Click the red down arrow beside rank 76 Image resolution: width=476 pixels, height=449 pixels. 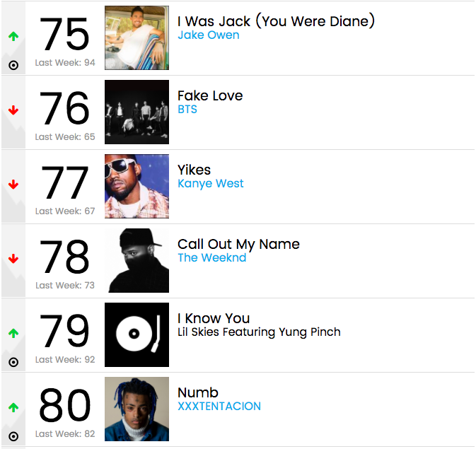(x=13, y=110)
